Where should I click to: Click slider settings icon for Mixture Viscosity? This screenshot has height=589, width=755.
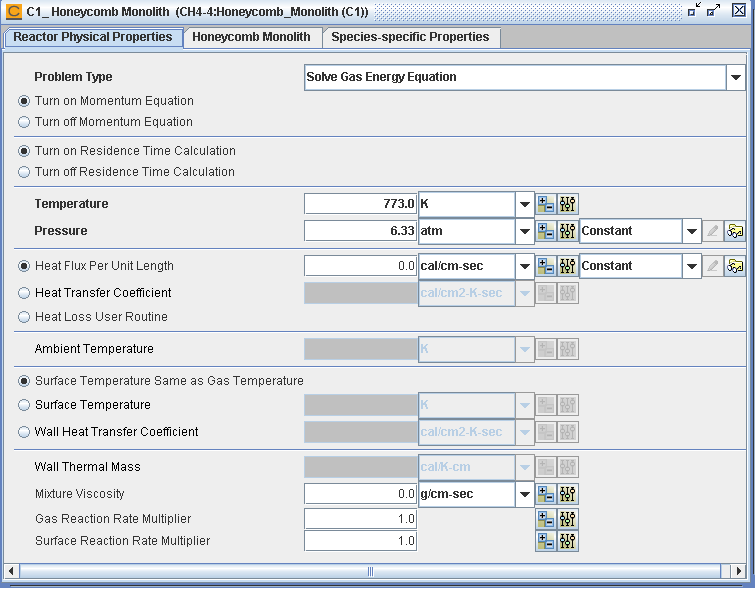[x=568, y=494]
